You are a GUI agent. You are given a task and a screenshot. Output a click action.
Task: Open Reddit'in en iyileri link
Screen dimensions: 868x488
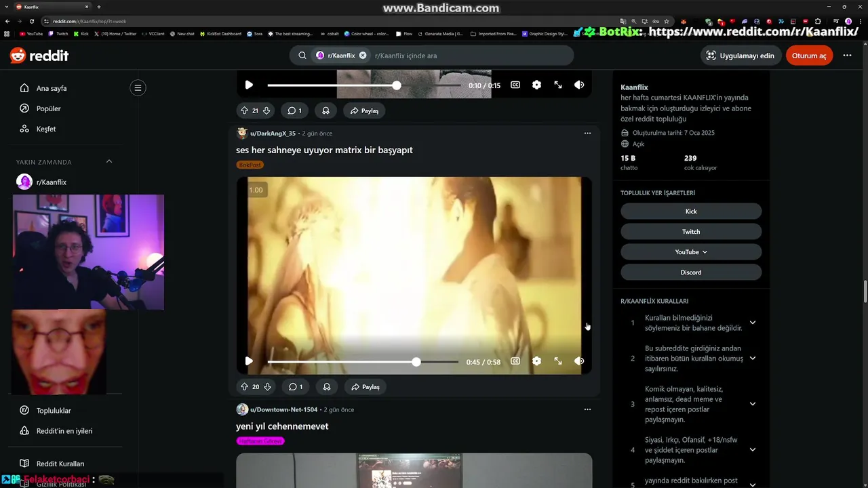64,431
